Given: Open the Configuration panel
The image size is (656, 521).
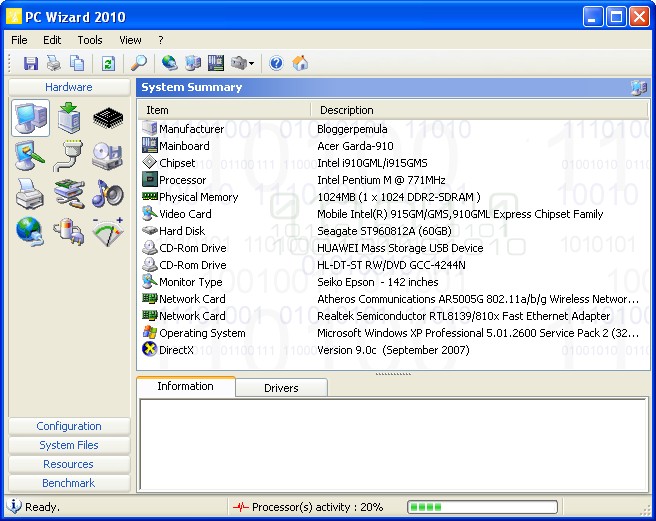Looking at the screenshot, I should pos(69,426).
